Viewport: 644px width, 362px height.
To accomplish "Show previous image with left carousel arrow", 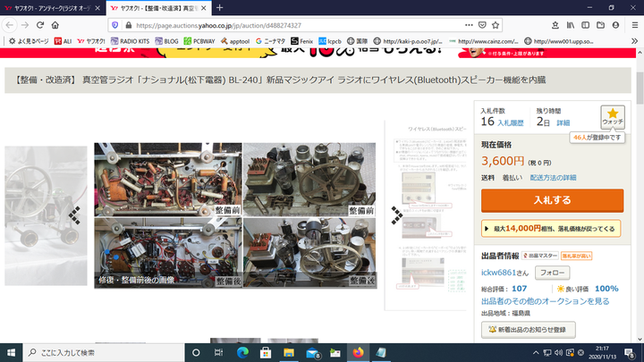I will tap(75, 214).
